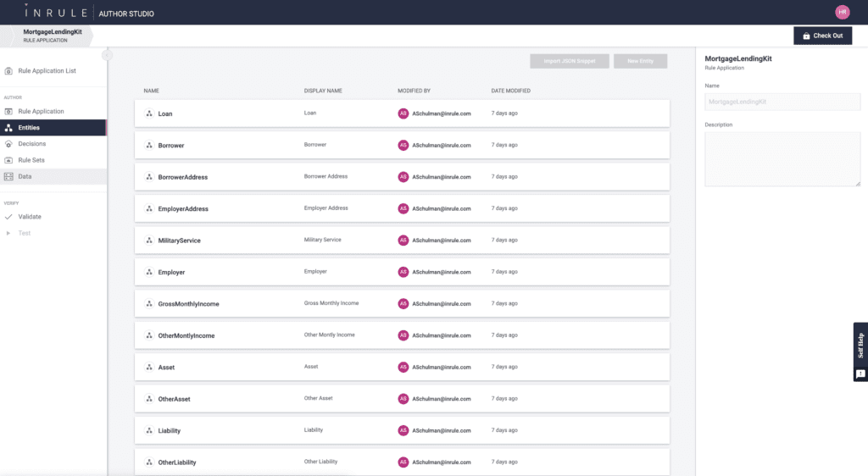Click the Rule Application List icon
The image size is (868, 476).
click(x=8, y=71)
